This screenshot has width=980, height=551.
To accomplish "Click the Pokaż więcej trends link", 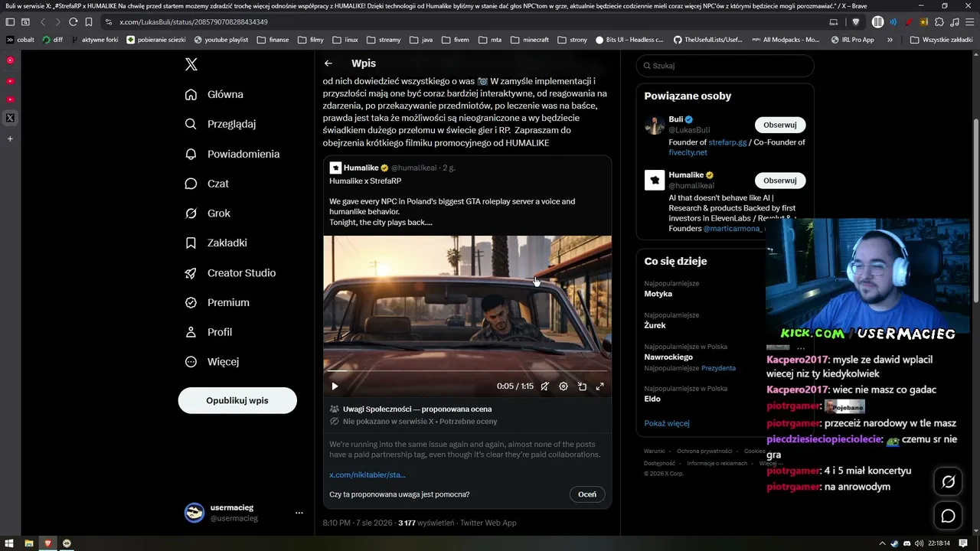I will coord(667,423).
